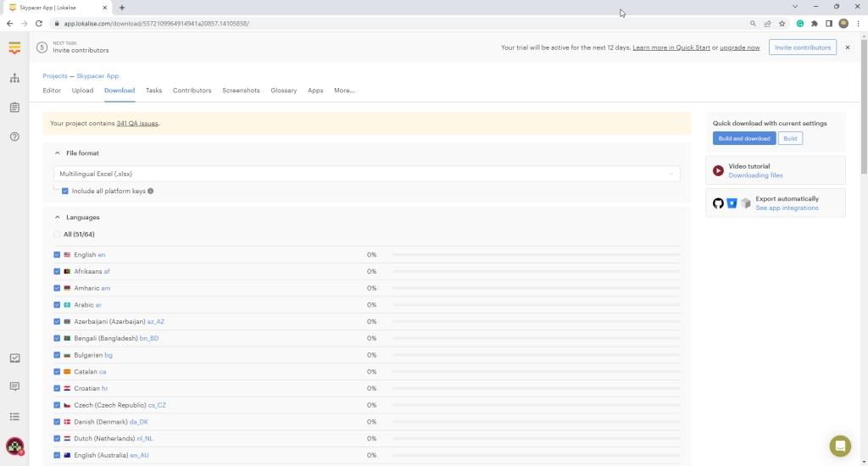Open the checklist icon in the sidebar

pyautogui.click(x=14, y=358)
